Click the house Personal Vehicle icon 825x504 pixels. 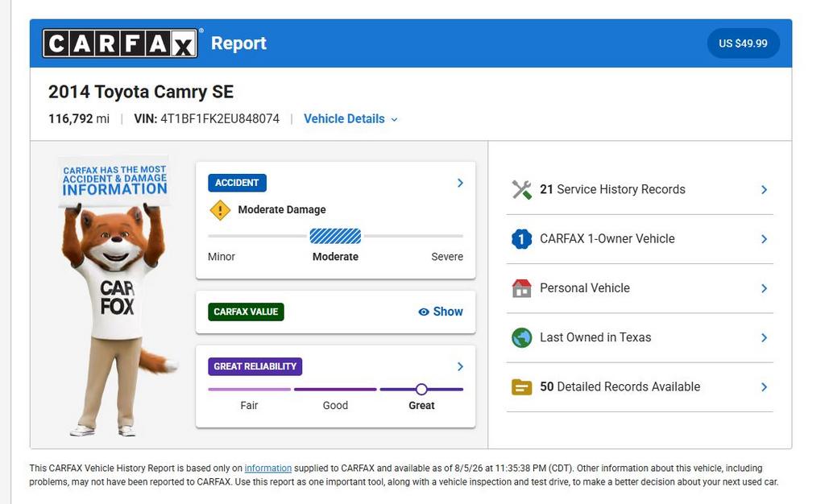point(521,288)
